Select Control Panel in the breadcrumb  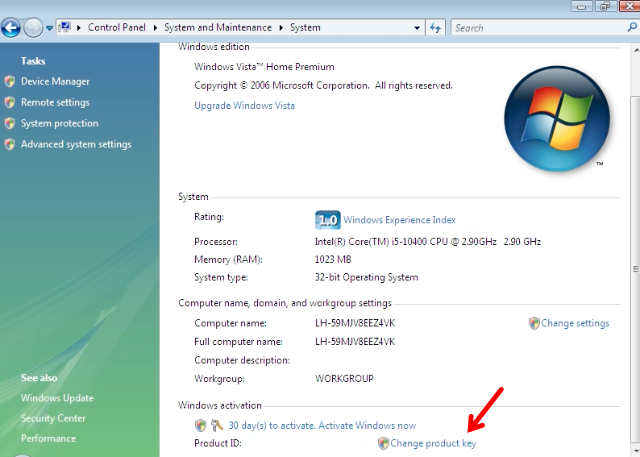(117, 27)
